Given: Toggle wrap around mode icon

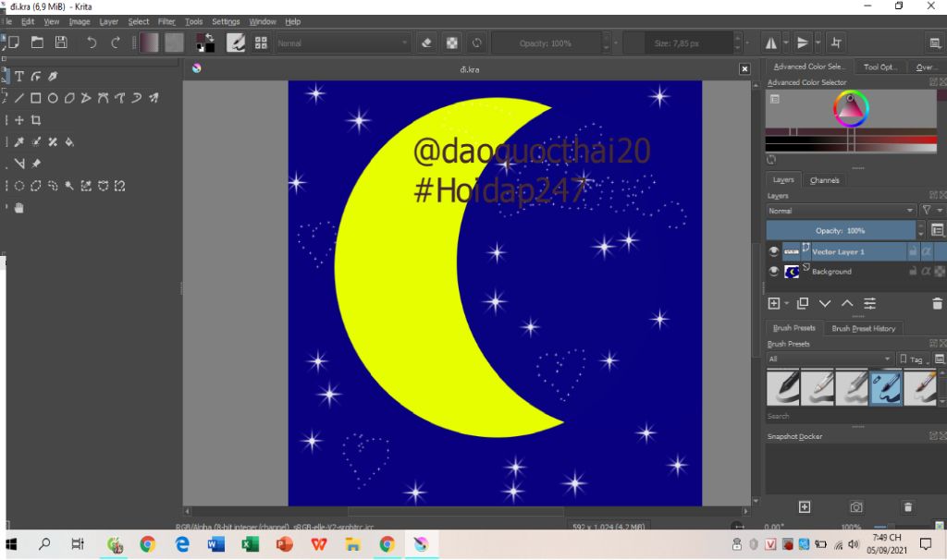Looking at the screenshot, I should point(836,43).
